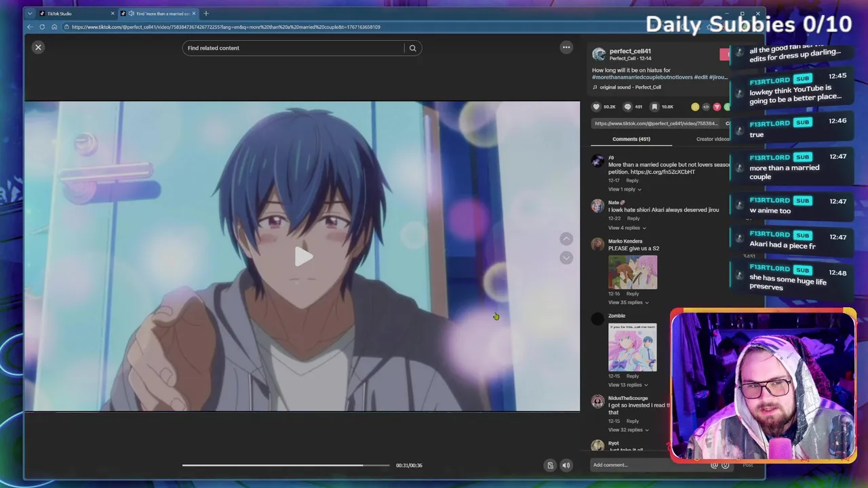The width and height of the screenshot is (868, 488).
Task: Bookmark the video to favorites
Action: click(654, 106)
